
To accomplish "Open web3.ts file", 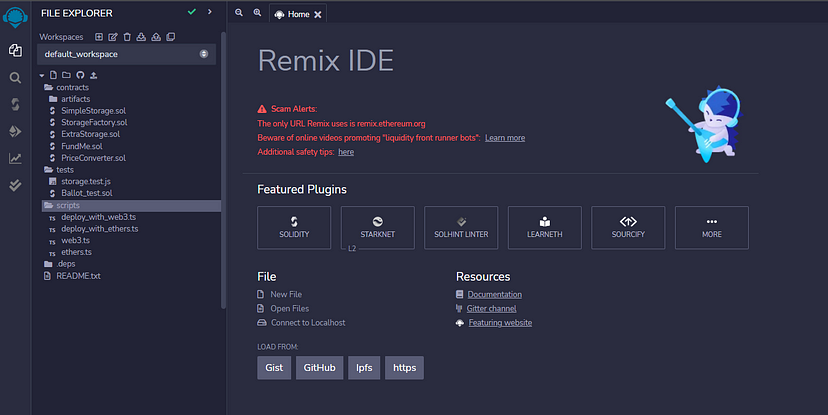I will pyautogui.click(x=76, y=240).
